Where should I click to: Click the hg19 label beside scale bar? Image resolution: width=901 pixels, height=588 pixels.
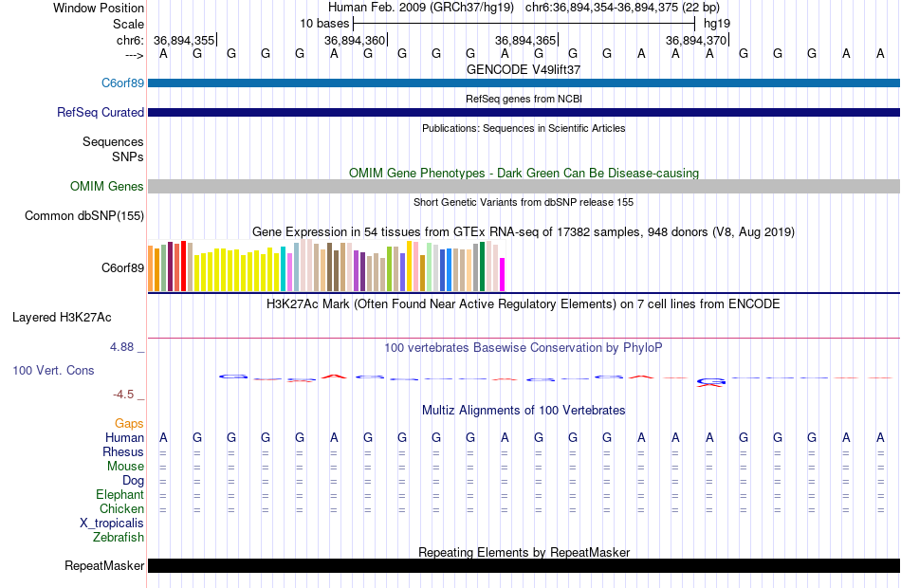[x=717, y=24]
